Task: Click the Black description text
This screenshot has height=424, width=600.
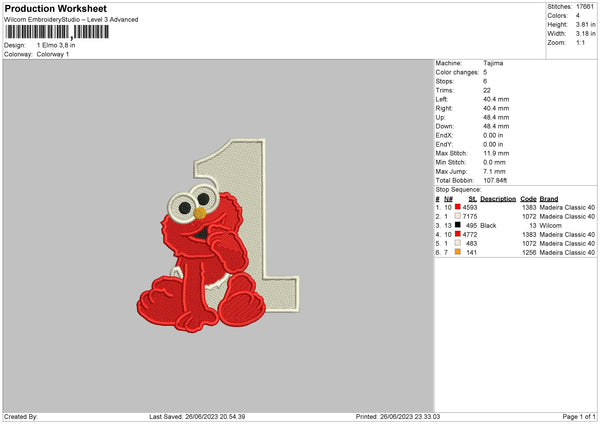Action: pos(489,225)
